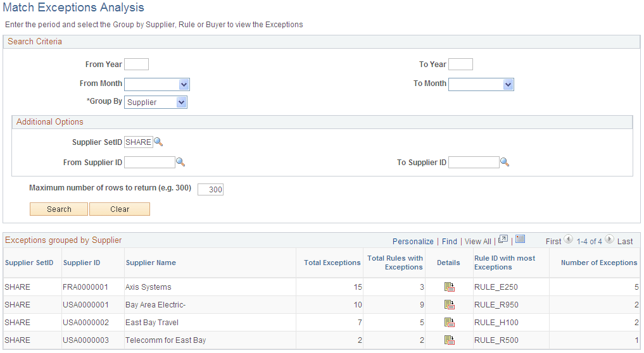The image size is (644, 353).
Task: Click the Bay Area Electric- supplier name
Action: (x=155, y=304)
